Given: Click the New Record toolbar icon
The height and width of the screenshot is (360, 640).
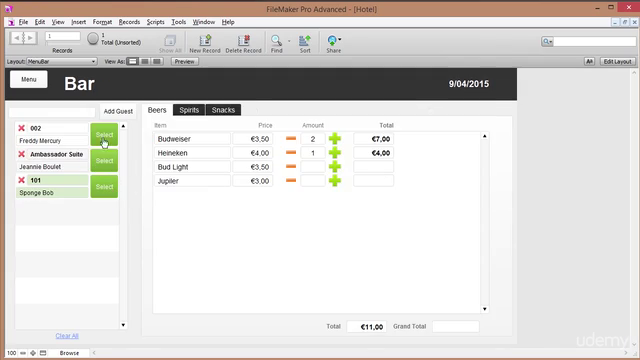Looking at the screenshot, I should pos(205,40).
